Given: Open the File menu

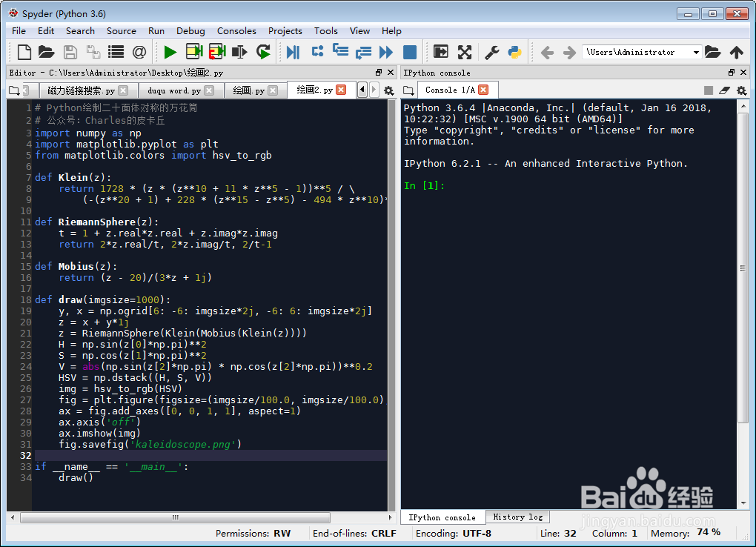Looking at the screenshot, I should pyautogui.click(x=19, y=31).
